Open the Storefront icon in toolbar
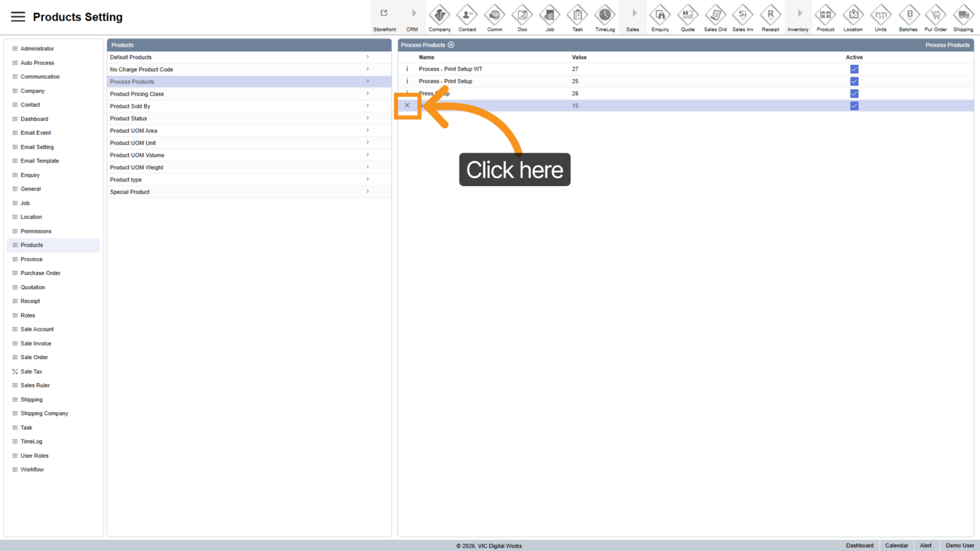The image size is (980, 551). pyautogui.click(x=384, y=13)
